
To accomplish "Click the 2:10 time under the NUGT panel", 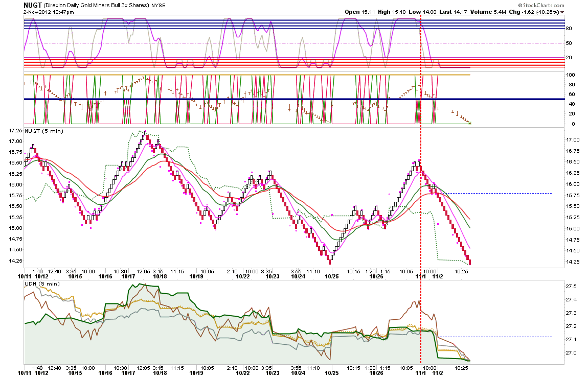I will pyautogui.click(x=232, y=272).
